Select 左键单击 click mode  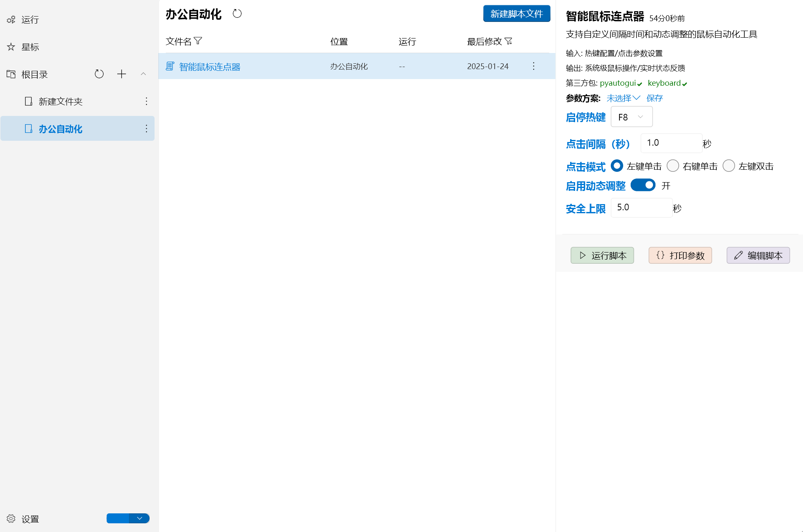[617, 166]
